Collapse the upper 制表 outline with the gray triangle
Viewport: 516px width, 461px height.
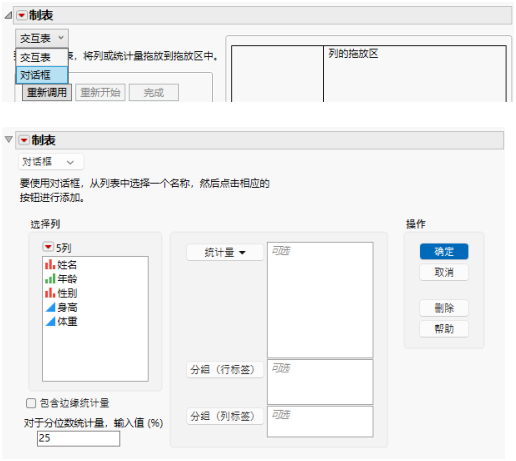(8, 15)
